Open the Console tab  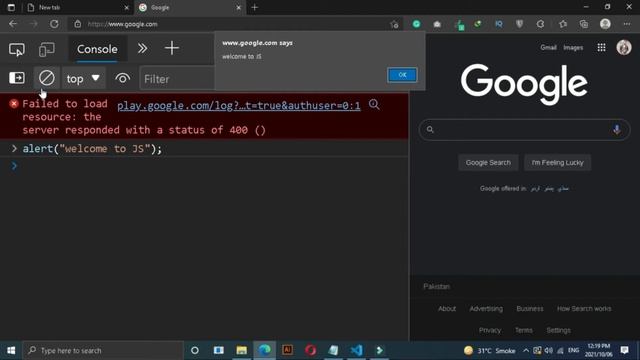click(97, 49)
